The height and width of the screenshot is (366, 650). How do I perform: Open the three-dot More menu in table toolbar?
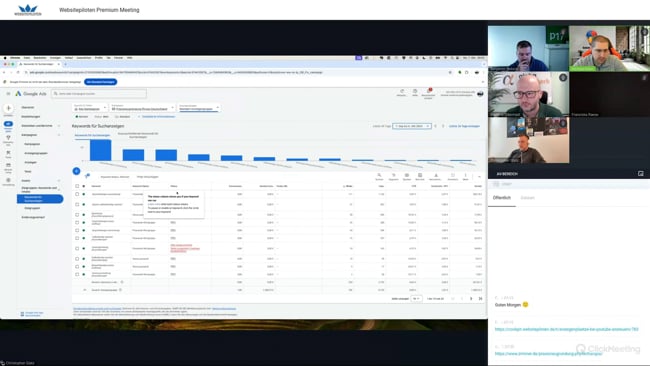click(465, 175)
